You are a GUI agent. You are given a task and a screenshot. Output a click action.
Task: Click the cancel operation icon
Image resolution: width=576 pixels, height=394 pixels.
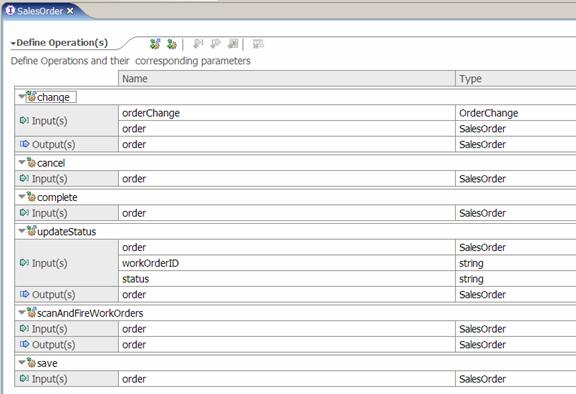click(32, 162)
